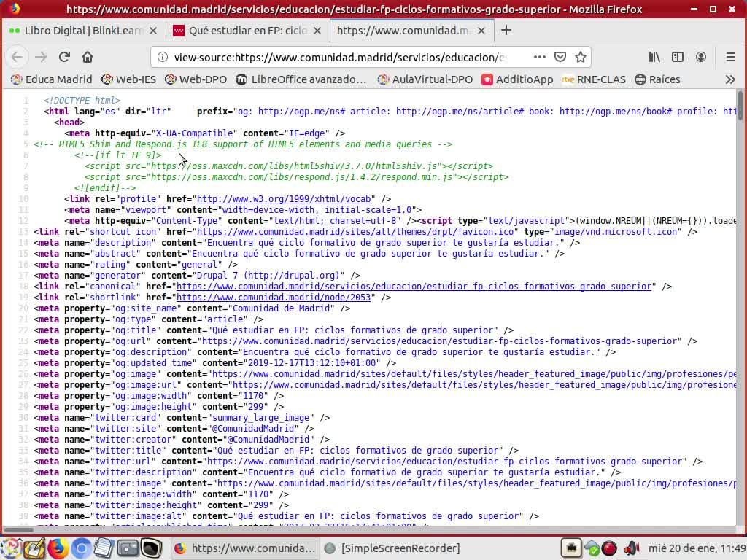Open the Firefox hamburger menu
The width and height of the screenshot is (747, 560).
point(730,57)
